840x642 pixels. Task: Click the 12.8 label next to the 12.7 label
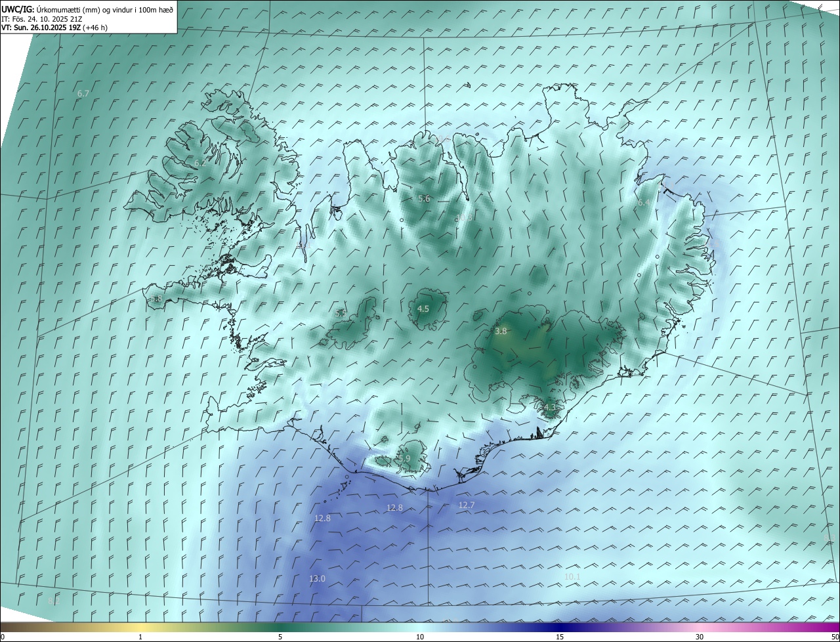(394, 507)
